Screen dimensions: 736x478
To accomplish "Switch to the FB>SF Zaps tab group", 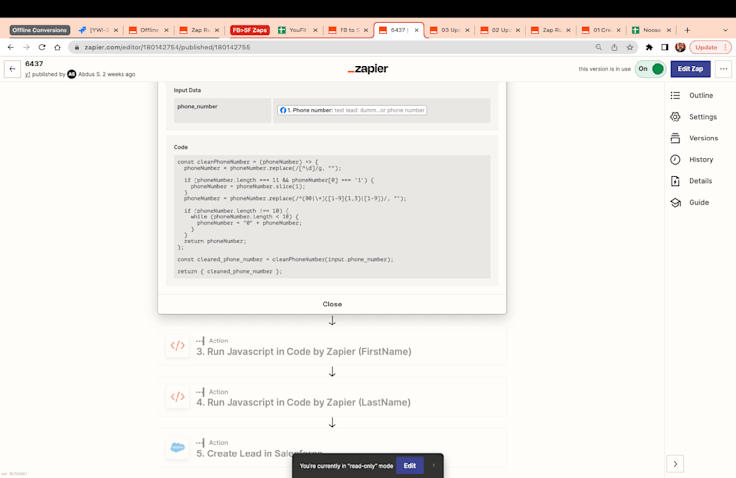I will 250,30.
